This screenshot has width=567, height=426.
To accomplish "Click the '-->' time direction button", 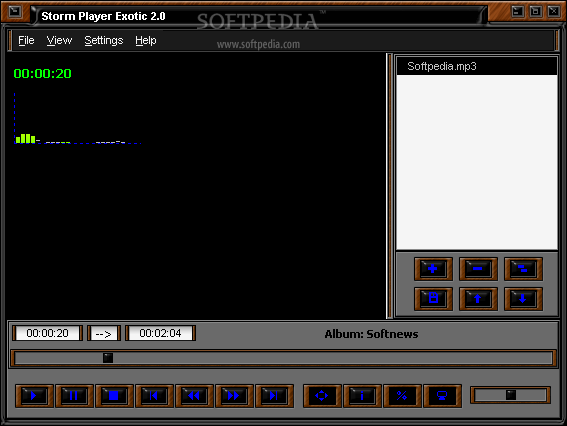I will (104, 333).
